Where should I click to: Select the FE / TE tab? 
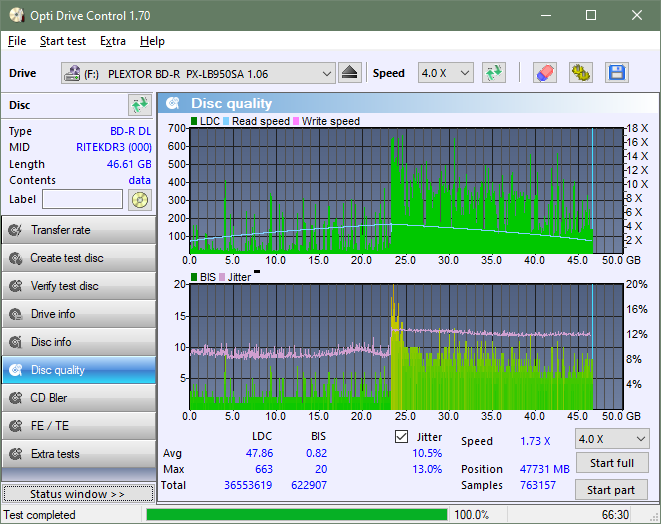(x=79, y=426)
